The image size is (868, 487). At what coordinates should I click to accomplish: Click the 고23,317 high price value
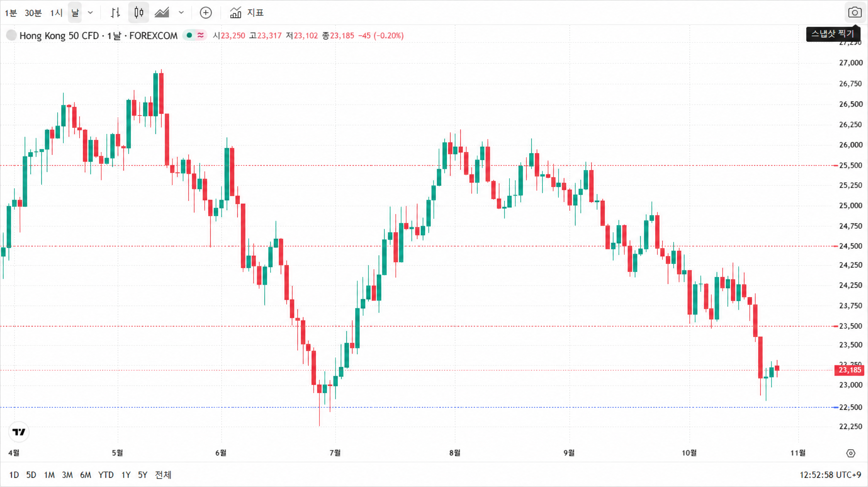tap(265, 36)
